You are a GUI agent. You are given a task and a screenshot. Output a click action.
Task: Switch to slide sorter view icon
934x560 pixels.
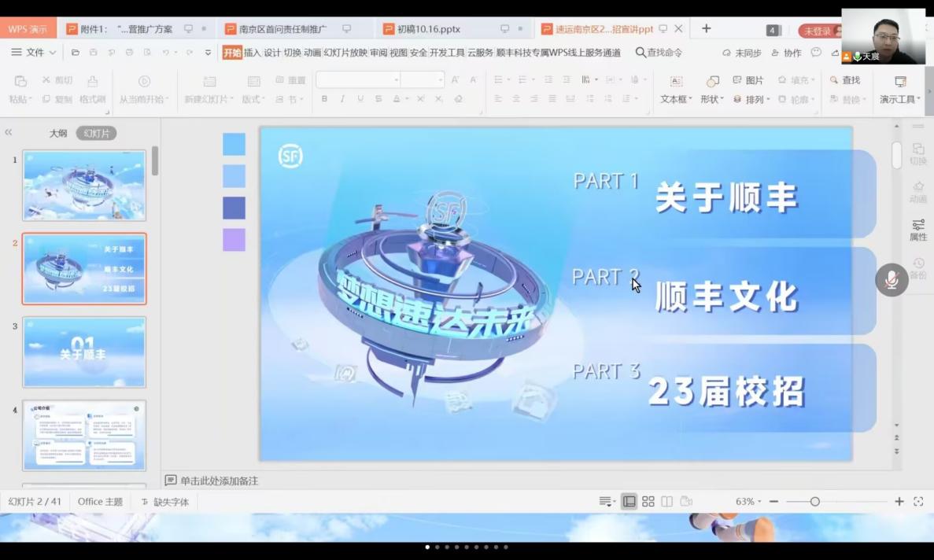tap(648, 502)
